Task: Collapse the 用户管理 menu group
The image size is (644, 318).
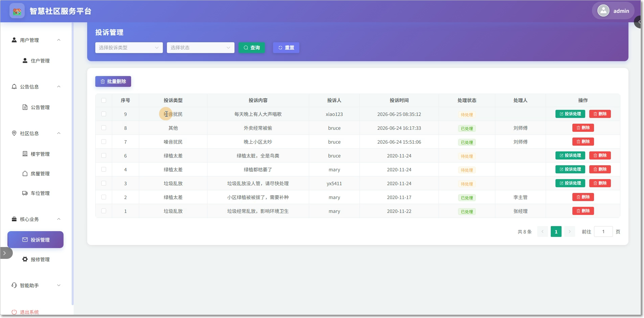Action: 59,40
